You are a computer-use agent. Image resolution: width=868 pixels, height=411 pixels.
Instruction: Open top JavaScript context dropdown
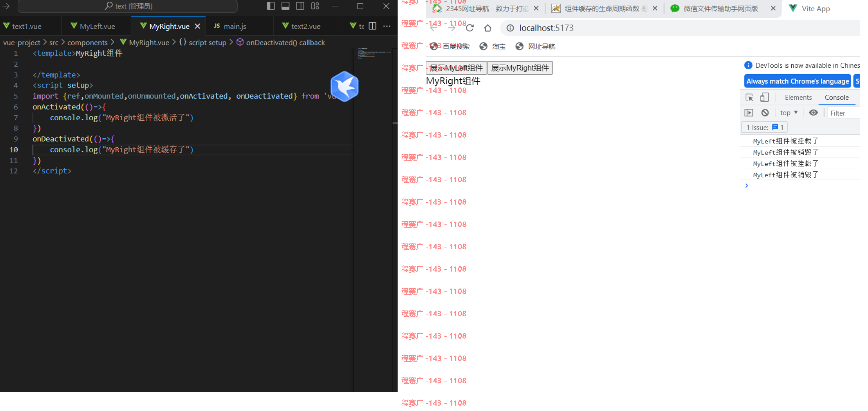[x=789, y=113]
